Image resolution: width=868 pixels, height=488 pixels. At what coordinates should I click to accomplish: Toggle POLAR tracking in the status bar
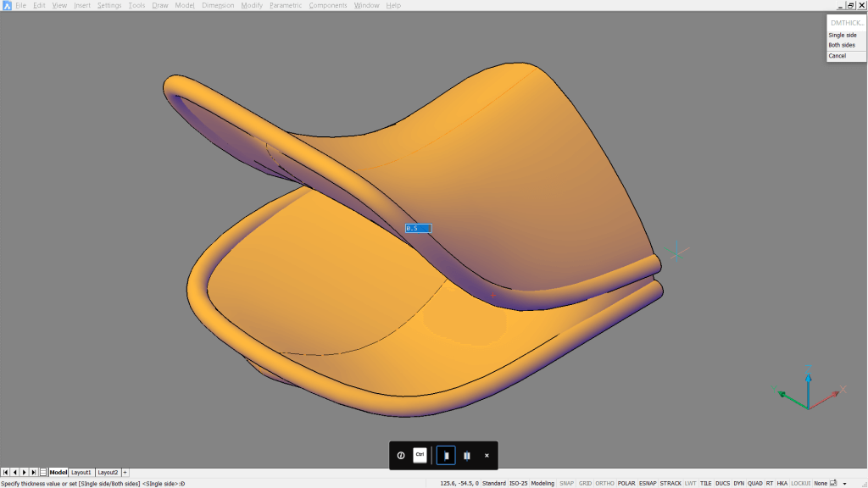tap(626, 482)
